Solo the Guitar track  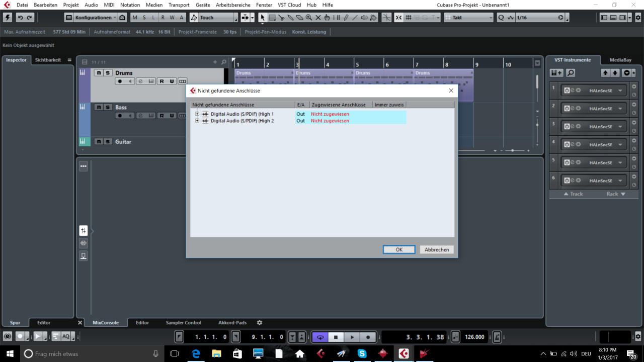tap(108, 141)
